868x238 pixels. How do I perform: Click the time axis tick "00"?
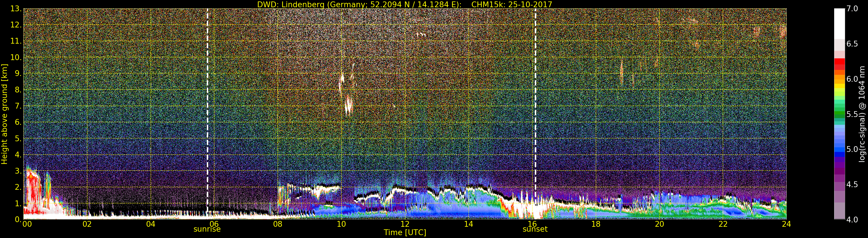27,224
